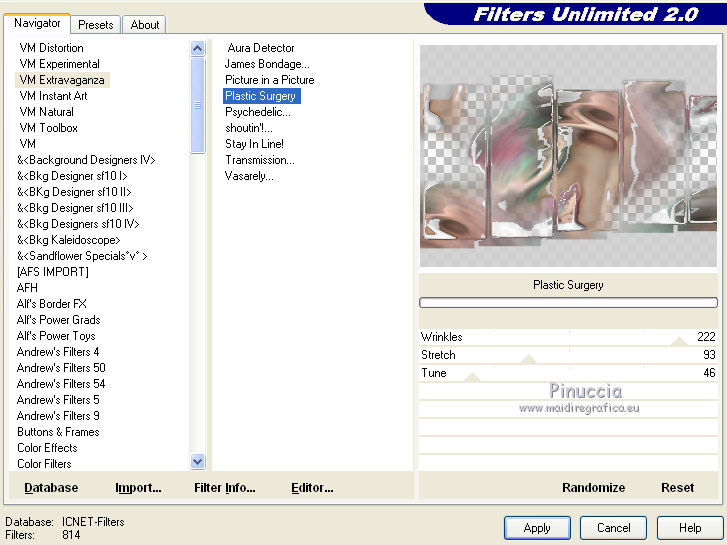Select the plain VM category

tap(27, 144)
